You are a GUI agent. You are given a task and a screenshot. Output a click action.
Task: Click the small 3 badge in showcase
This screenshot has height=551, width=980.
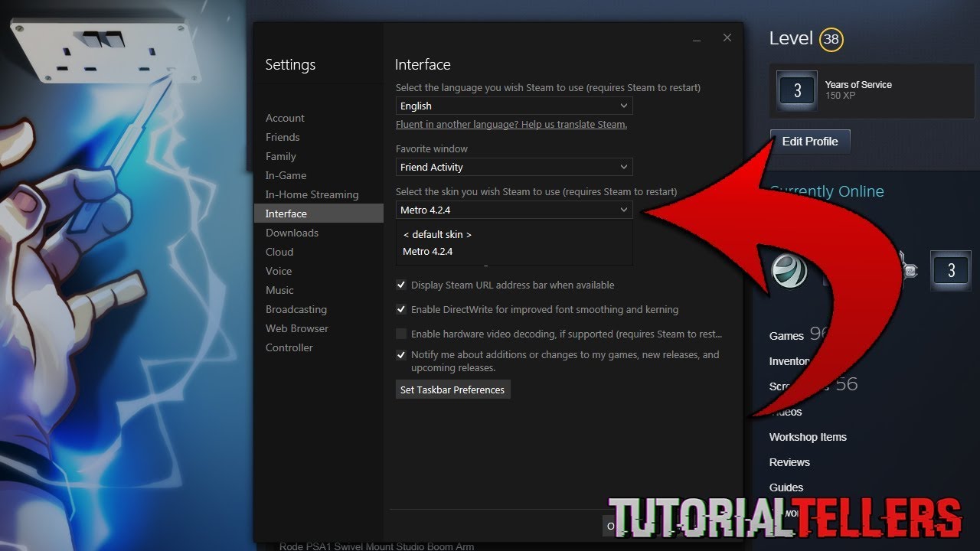(x=951, y=270)
